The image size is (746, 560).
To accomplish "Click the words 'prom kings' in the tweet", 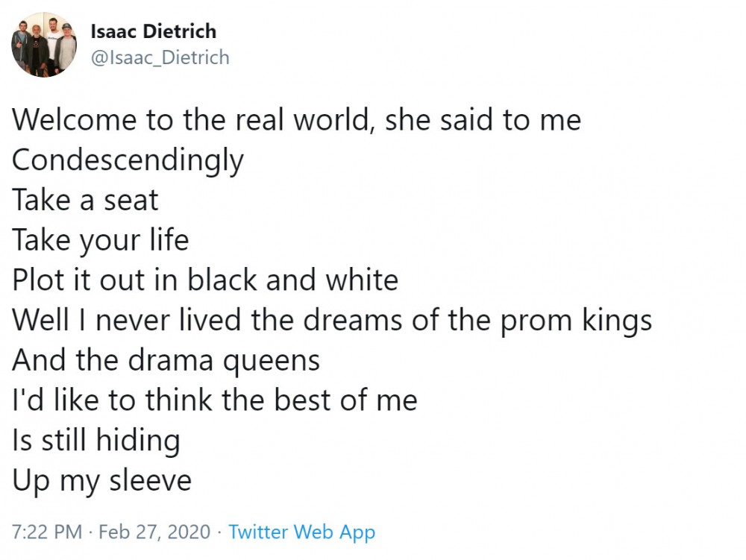I will [576, 321].
